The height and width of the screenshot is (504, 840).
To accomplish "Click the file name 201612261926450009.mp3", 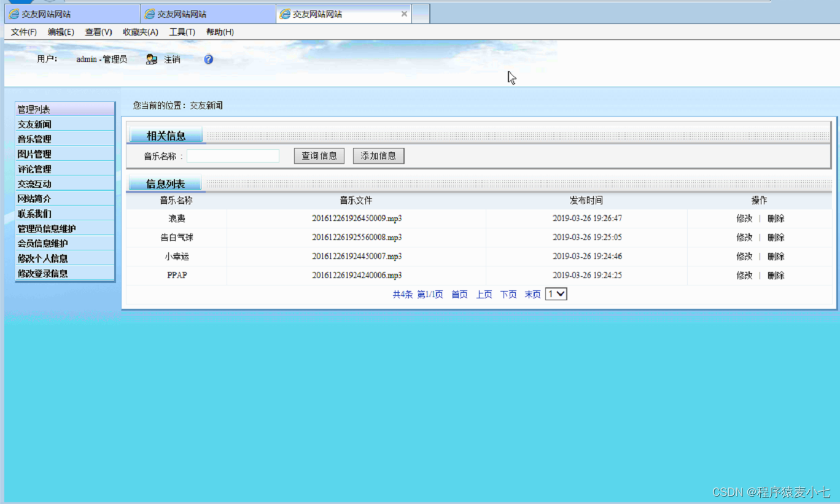I will pyautogui.click(x=357, y=218).
